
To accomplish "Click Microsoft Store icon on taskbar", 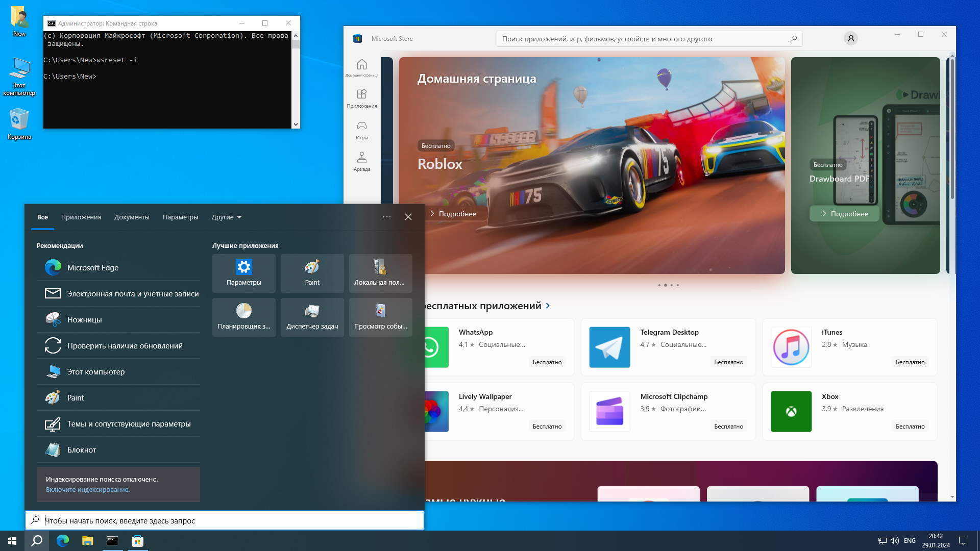I will pyautogui.click(x=137, y=541).
